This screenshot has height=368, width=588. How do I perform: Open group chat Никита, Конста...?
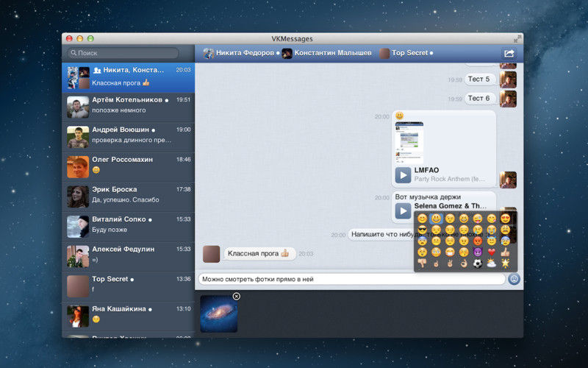(x=128, y=77)
